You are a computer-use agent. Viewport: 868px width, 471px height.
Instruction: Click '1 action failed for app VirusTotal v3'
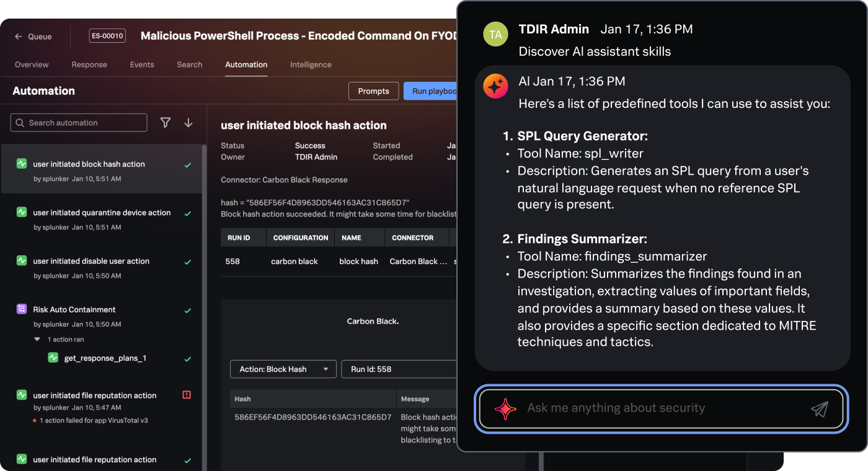pos(94,420)
